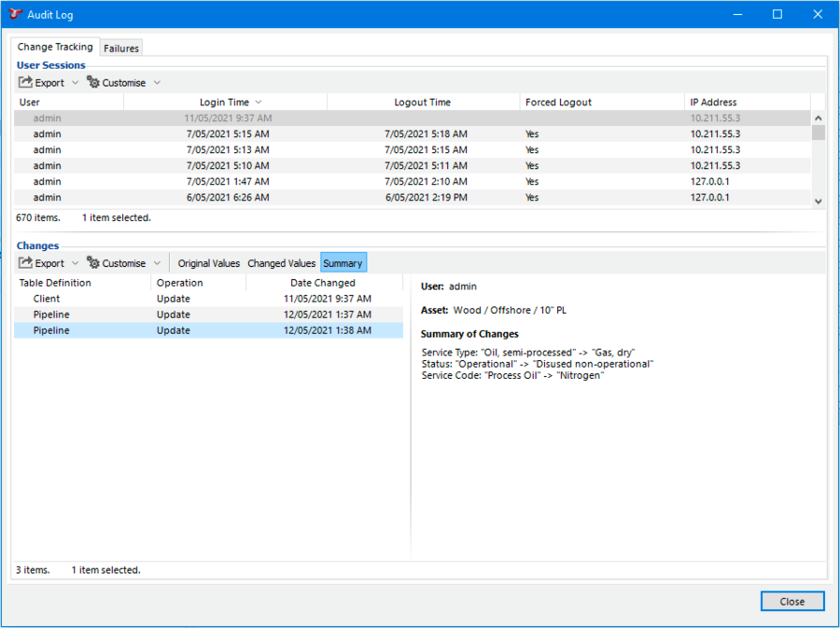840x628 pixels.
Task: Expand the User Sessions Export dropdown arrow
Action: [x=76, y=83]
